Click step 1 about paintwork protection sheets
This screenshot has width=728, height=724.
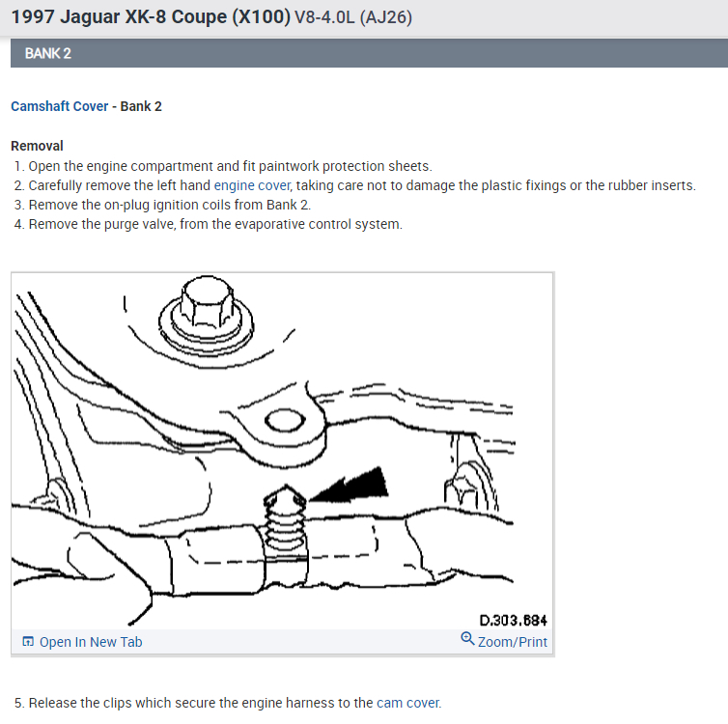click(x=223, y=166)
